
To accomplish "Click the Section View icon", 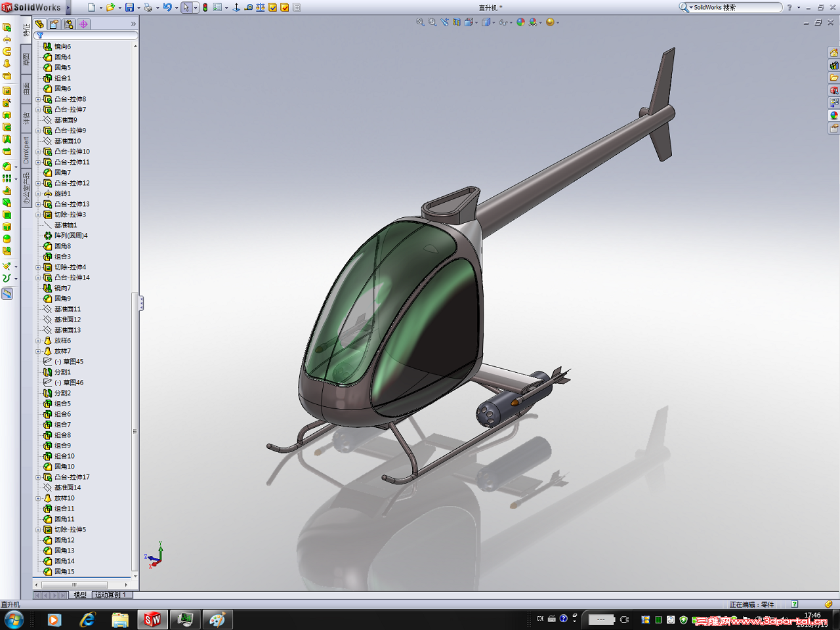I will pyautogui.click(x=457, y=22).
